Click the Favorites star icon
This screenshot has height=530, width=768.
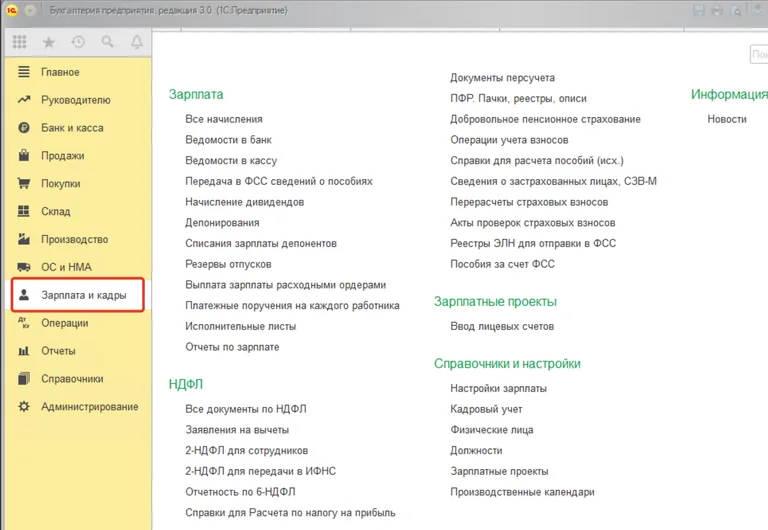(49, 43)
